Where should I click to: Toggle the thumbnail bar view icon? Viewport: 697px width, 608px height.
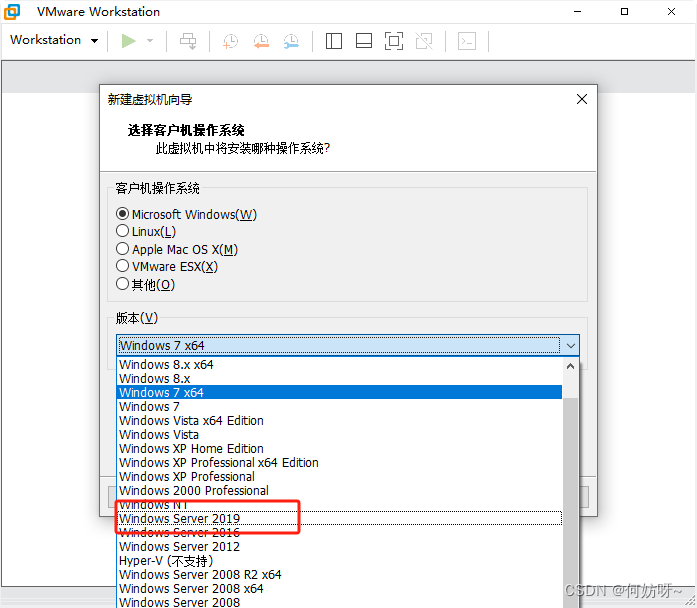(364, 41)
